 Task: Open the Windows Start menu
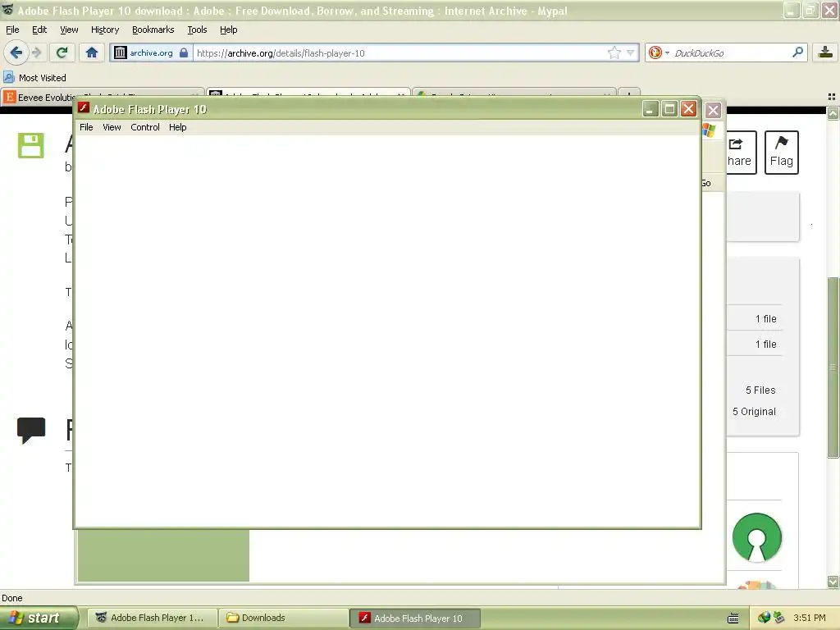click(x=39, y=618)
